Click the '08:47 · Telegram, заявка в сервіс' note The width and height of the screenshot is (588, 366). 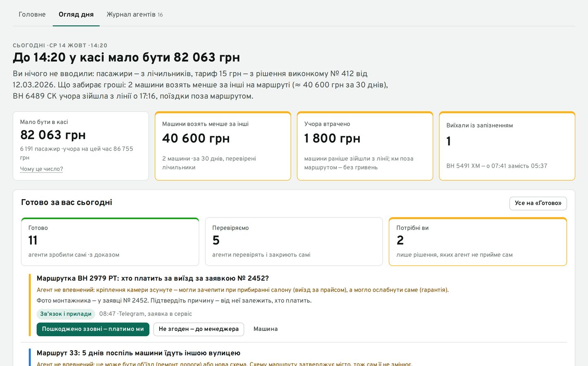point(145,314)
